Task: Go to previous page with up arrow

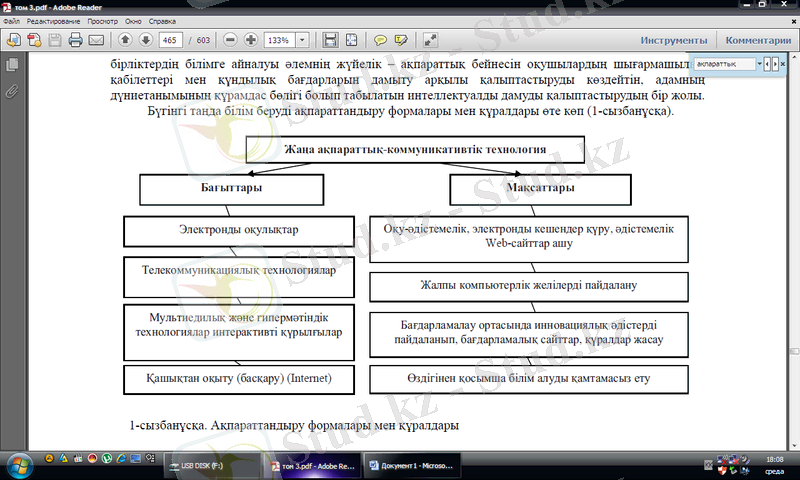Action: (125, 40)
